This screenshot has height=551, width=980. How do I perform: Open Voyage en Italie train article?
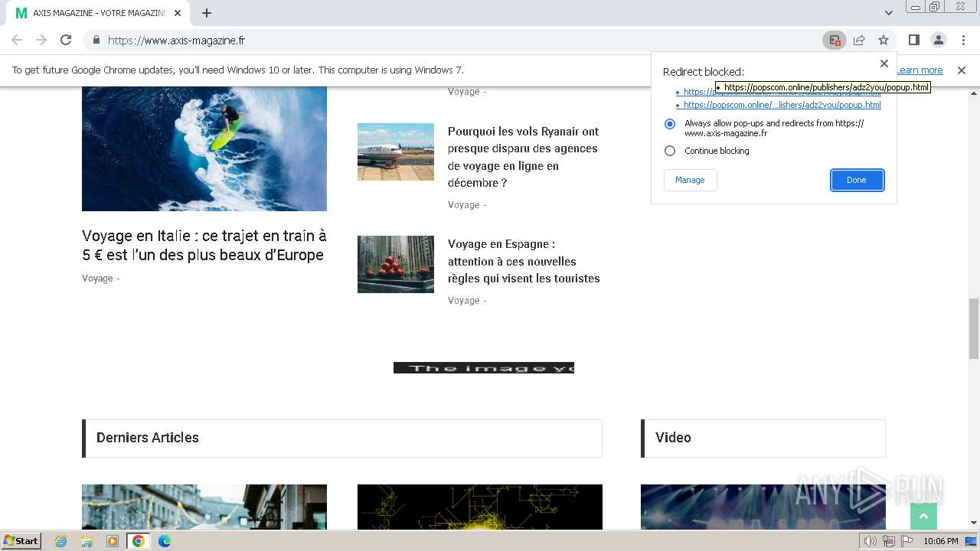click(204, 245)
